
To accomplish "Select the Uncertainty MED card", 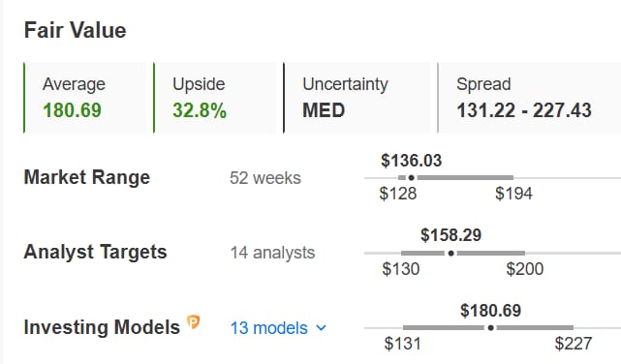I will click(357, 98).
